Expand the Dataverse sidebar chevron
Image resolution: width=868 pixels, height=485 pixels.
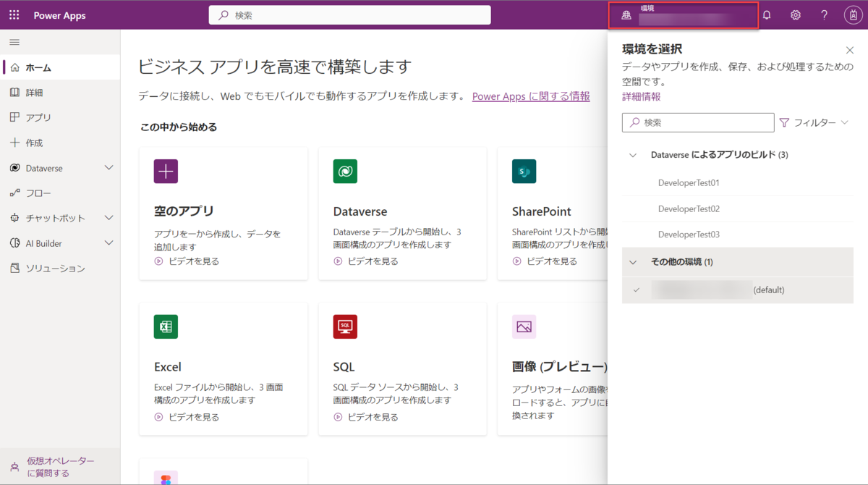[x=109, y=168]
